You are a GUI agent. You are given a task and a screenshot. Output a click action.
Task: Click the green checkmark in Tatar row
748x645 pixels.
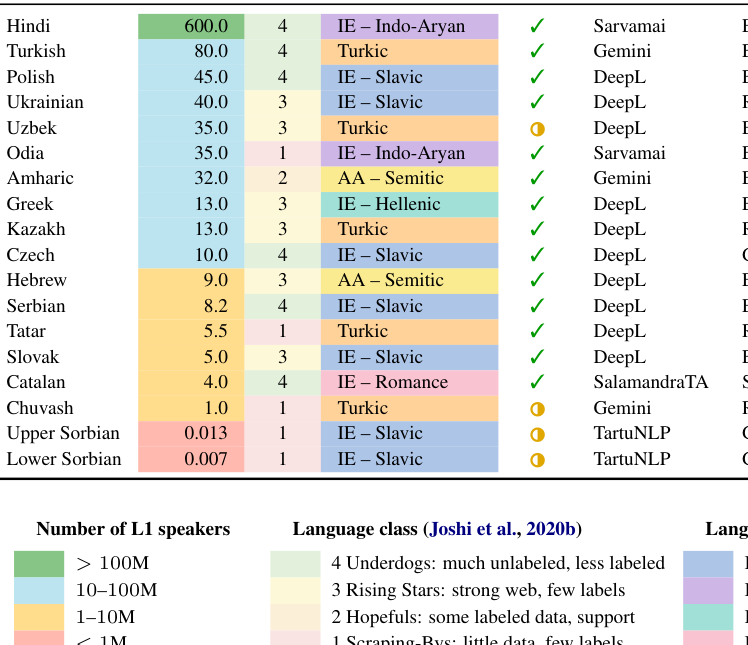pos(537,331)
